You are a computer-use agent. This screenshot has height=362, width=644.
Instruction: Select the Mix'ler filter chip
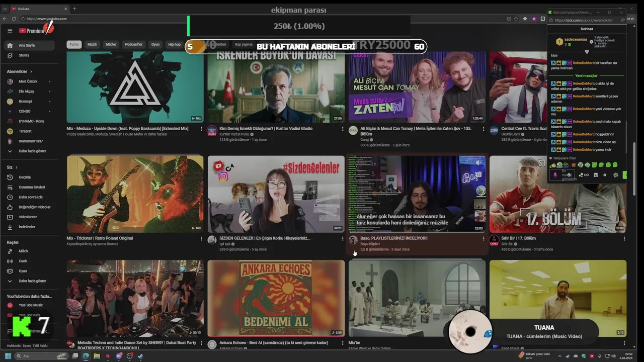coord(111,44)
